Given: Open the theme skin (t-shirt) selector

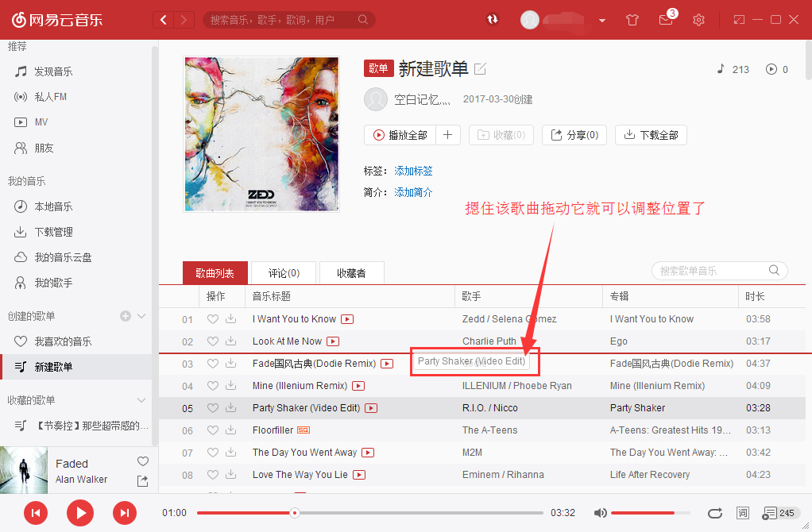Looking at the screenshot, I should coord(632,20).
